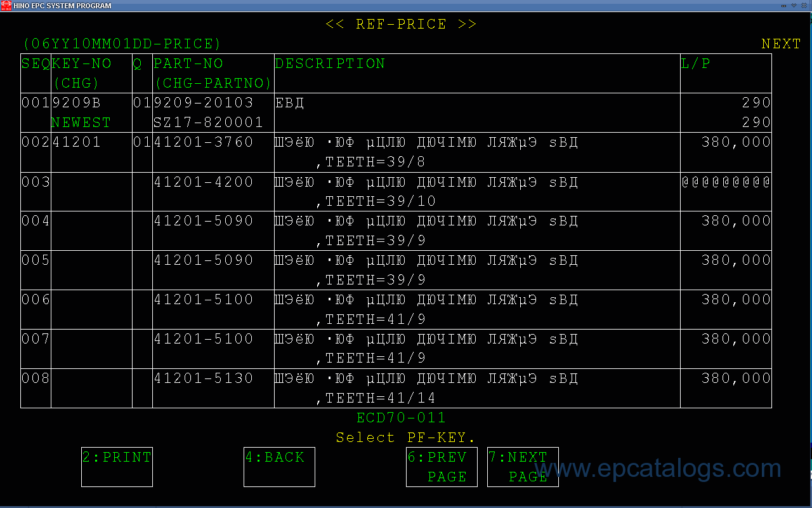Select the << REF-PRICE >> screen title
The width and height of the screenshot is (812, 508).
[401, 24]
